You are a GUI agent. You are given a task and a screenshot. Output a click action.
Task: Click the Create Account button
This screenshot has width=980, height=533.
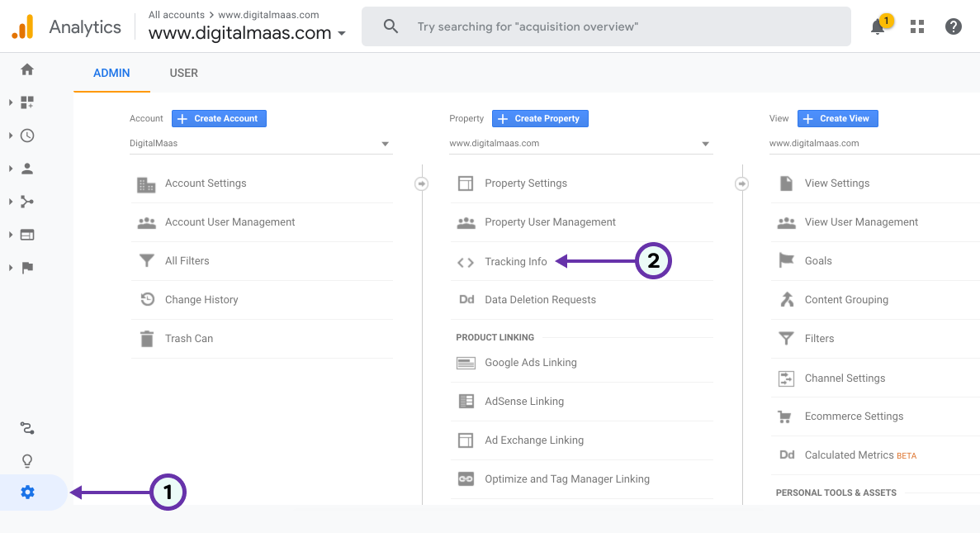[219, 118]
